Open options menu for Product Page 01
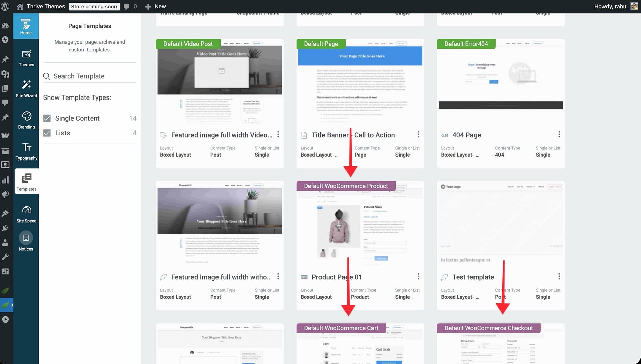This screenshot has height=364, width=641. [418, 277]
